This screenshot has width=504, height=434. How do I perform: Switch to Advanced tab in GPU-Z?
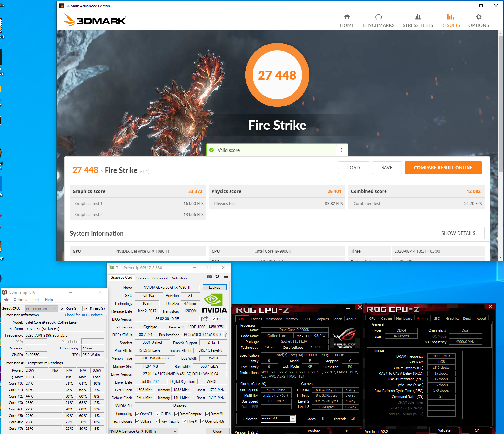point(160,278)
